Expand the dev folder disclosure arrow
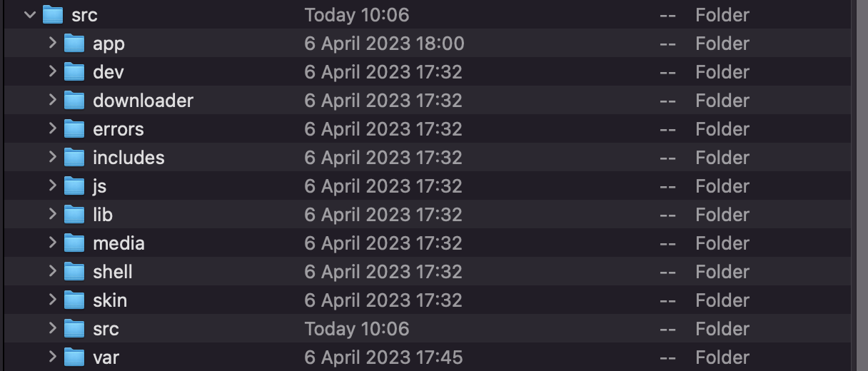This screenshot has height=371, width=868. click(52, 71)
